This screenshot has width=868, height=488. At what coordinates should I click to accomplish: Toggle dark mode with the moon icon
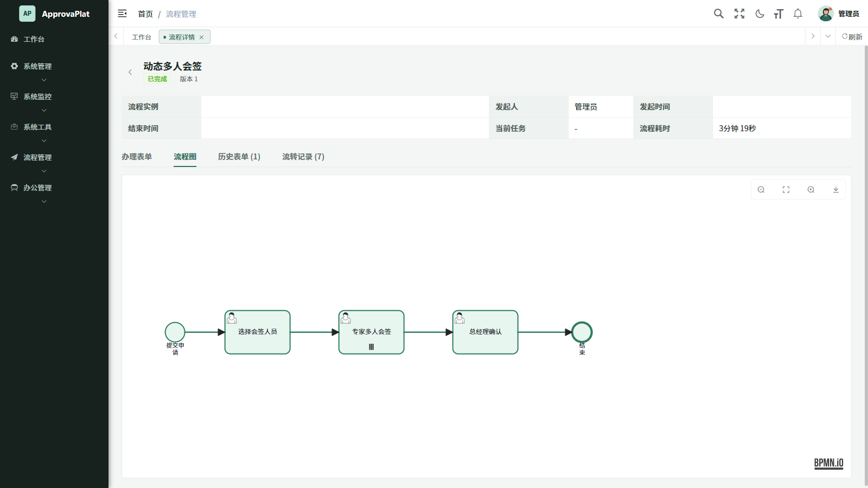pyautogui.click(x=759, y=14)
